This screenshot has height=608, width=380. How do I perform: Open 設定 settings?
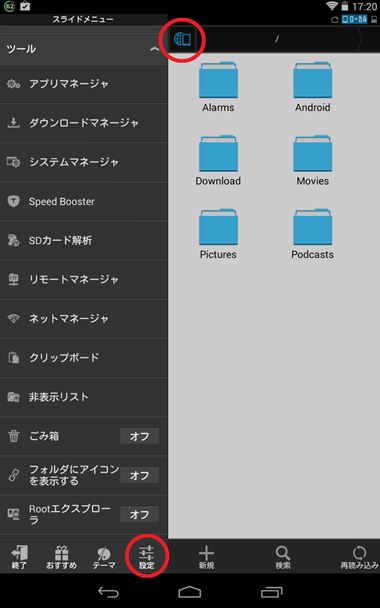coord(147,557)
